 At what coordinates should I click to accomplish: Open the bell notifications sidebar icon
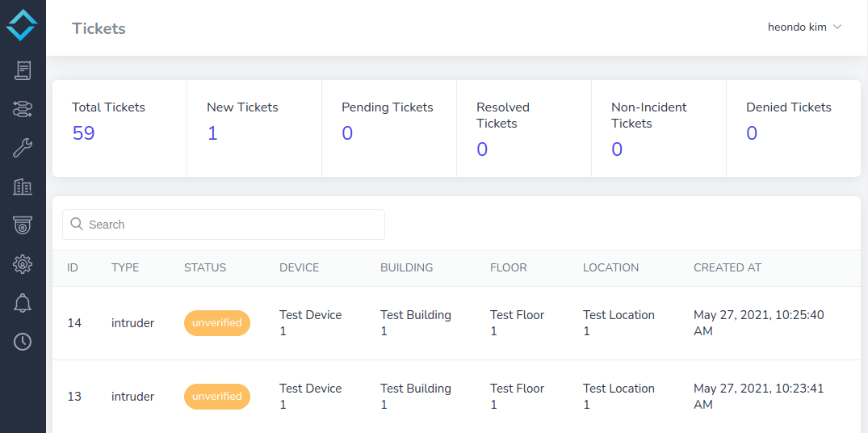coord(23,303)
